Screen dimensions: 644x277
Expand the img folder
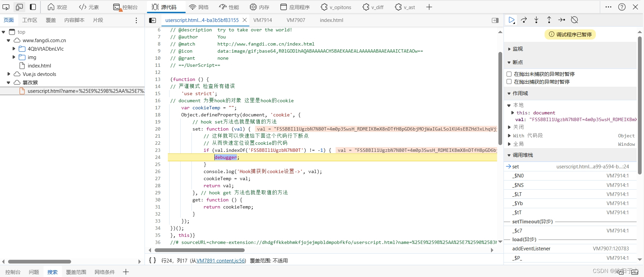pyautogui.click(x=14, y=57)
